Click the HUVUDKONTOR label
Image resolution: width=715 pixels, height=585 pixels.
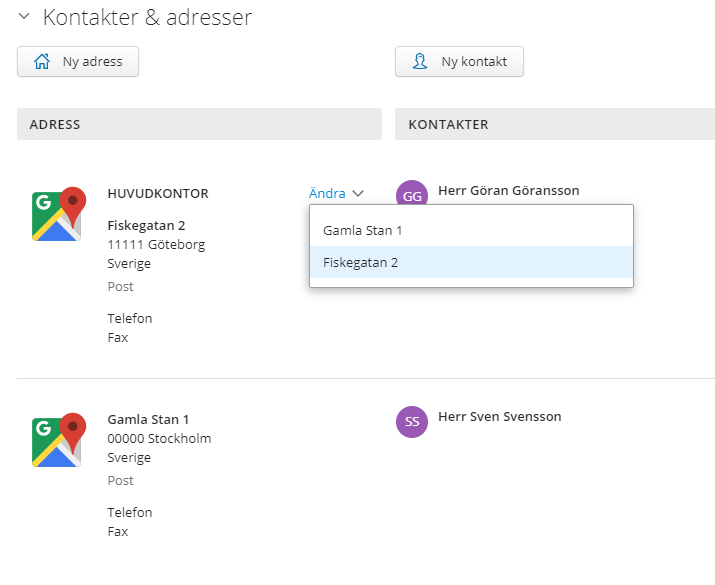(158, 193)
